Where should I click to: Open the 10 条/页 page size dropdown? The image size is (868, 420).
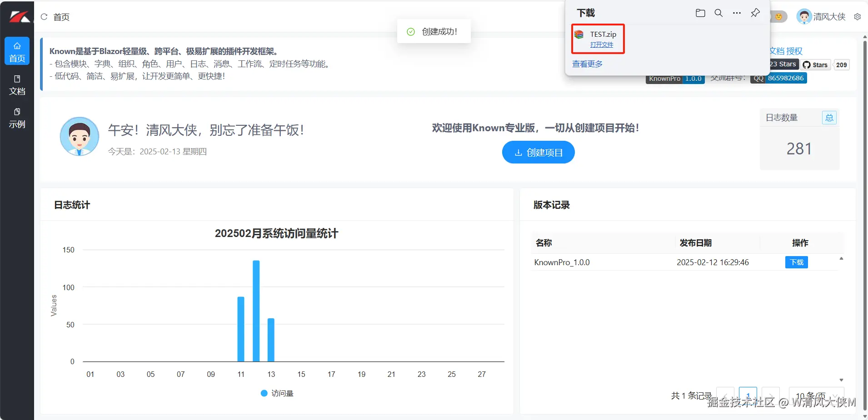(x=817, y=395)
